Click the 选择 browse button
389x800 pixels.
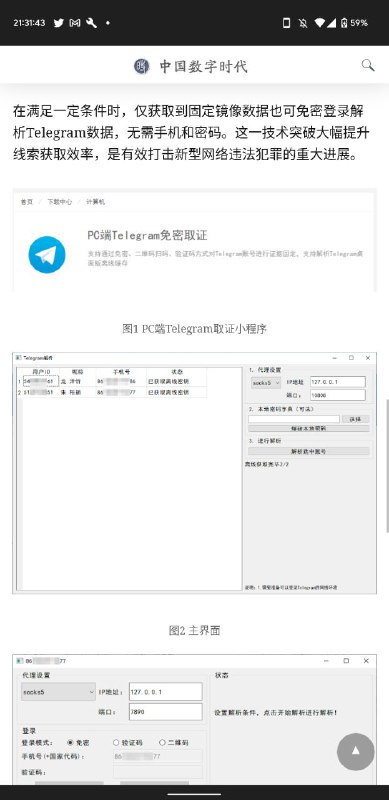coord(356,419)
